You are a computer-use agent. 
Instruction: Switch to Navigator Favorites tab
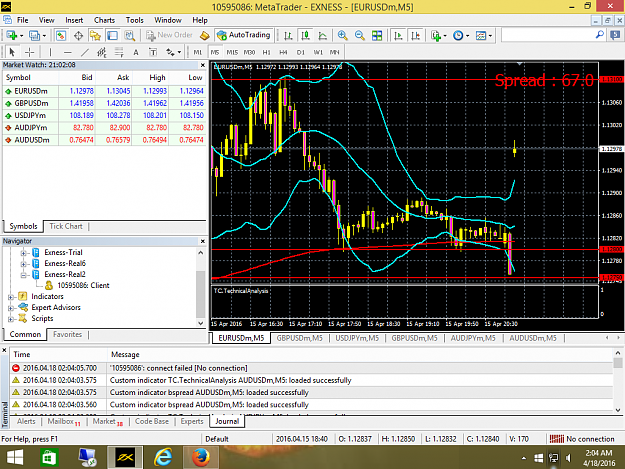pos(67,334)
